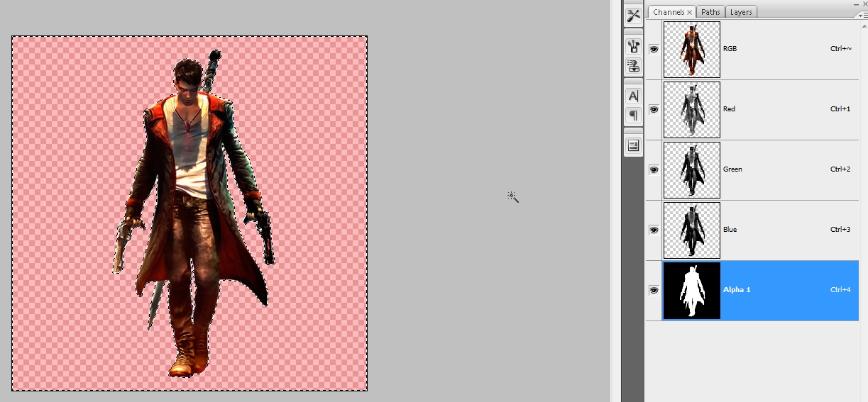Screen dimensions: 868x402
Task: Open the Clone Source panel icon
Action: click(633, 66)
